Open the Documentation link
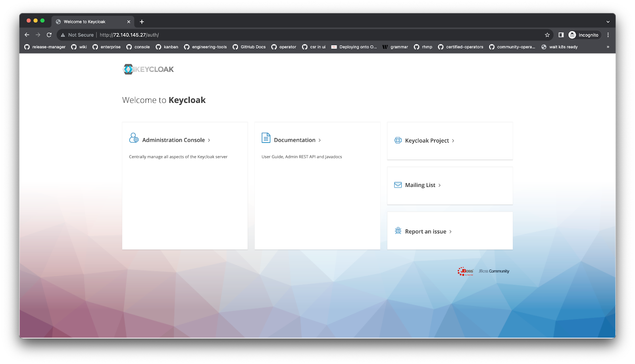This screenshot has width=635, height=364. (295, 140)
